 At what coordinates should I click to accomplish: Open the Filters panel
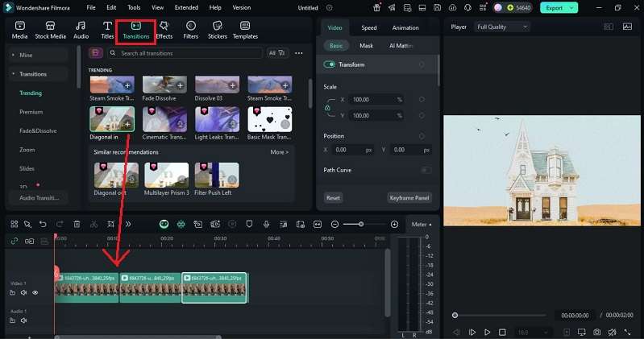[x=190, y=30]
